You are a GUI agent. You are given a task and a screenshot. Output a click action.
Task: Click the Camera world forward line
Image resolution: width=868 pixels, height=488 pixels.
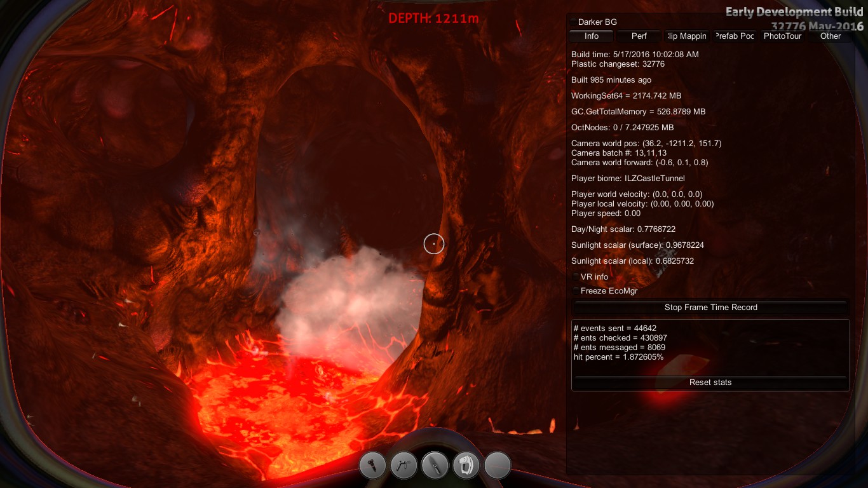pos(640,163)
